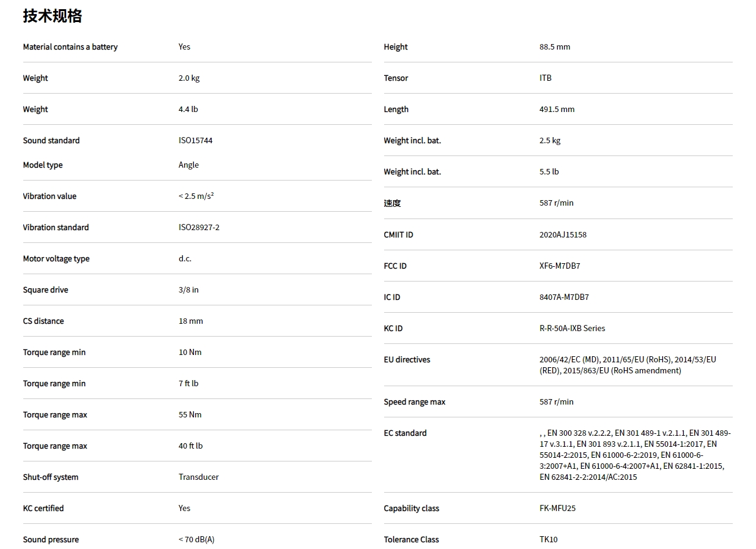Select the 'EU directives' label

(x=407, y=359)
